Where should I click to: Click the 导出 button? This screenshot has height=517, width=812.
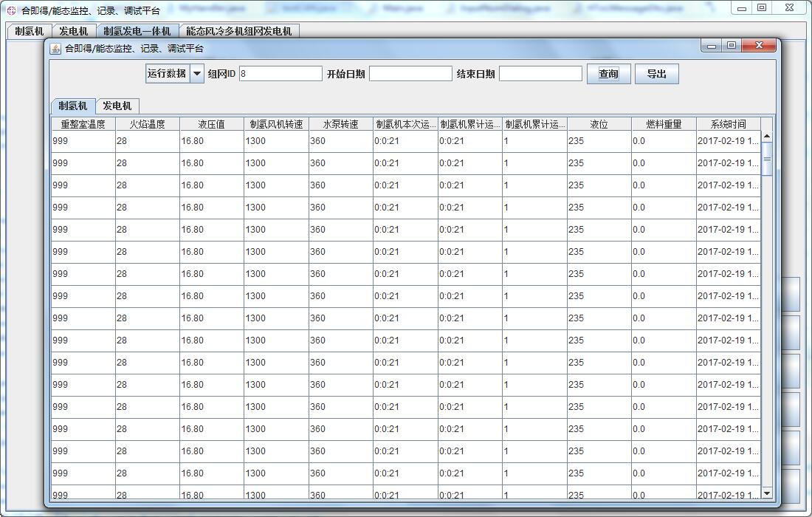pos(656,74)
